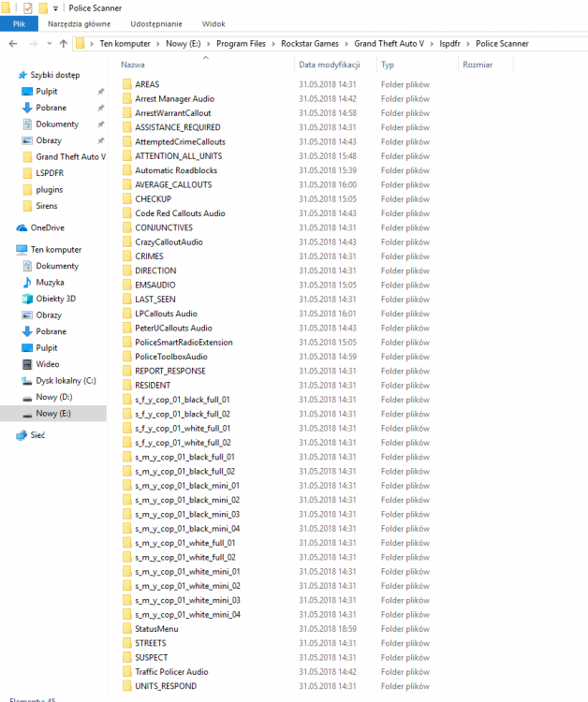Viewport: 588px width, 702px height.
Task: Open quick access toolbar customize dropdown
Action: click(x=55, y=8)
